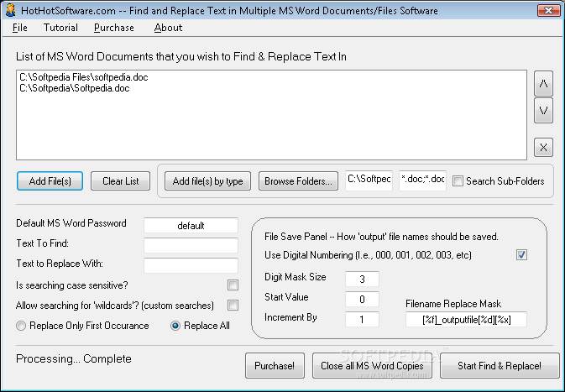
Task: Select the Replace All radio button
Action: click(x=175, y=326)
